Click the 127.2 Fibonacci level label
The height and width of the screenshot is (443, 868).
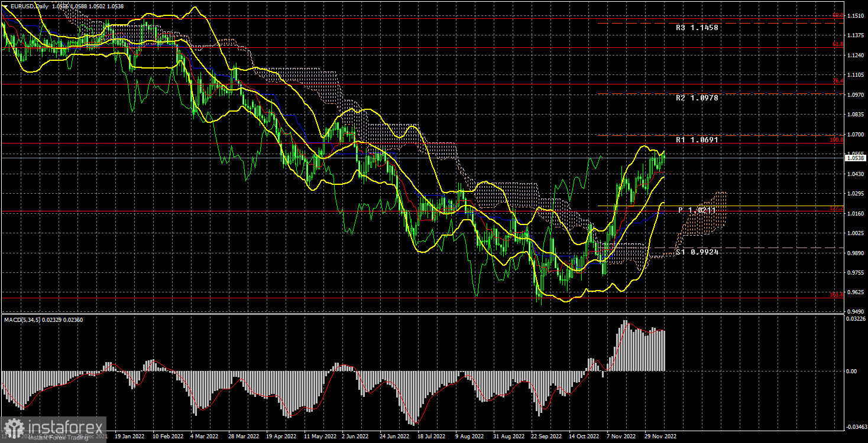[x=837, y=208]
